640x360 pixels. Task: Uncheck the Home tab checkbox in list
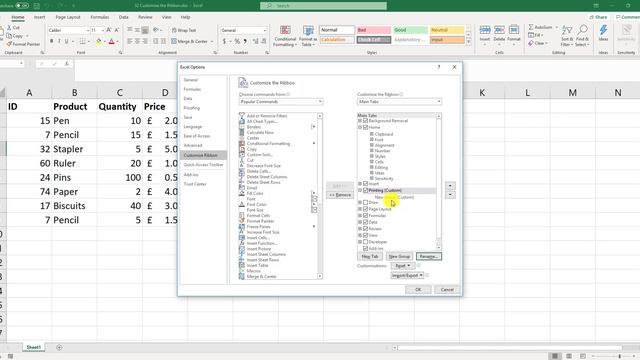click(x=366, y=127)
